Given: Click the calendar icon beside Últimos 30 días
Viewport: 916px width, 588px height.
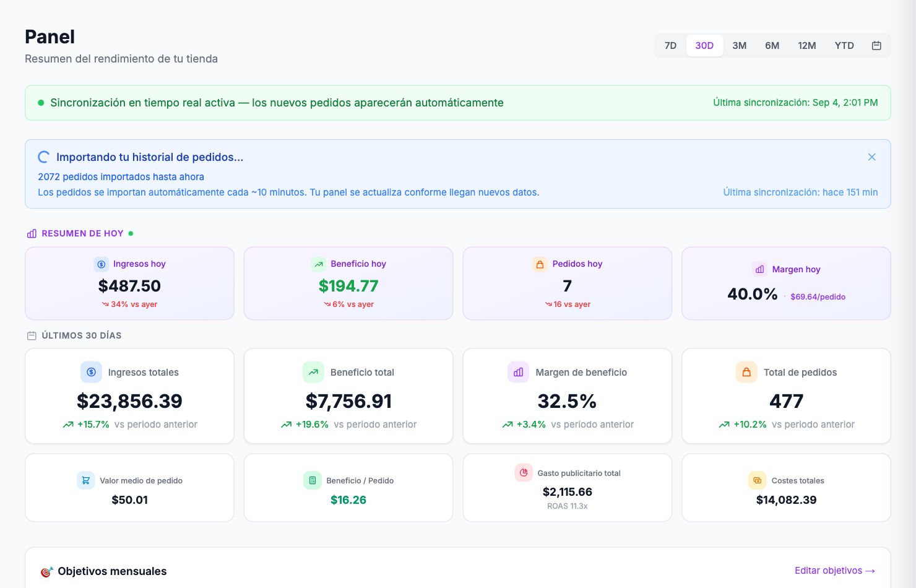Looking at the screenshot, I should coord(32,335).
